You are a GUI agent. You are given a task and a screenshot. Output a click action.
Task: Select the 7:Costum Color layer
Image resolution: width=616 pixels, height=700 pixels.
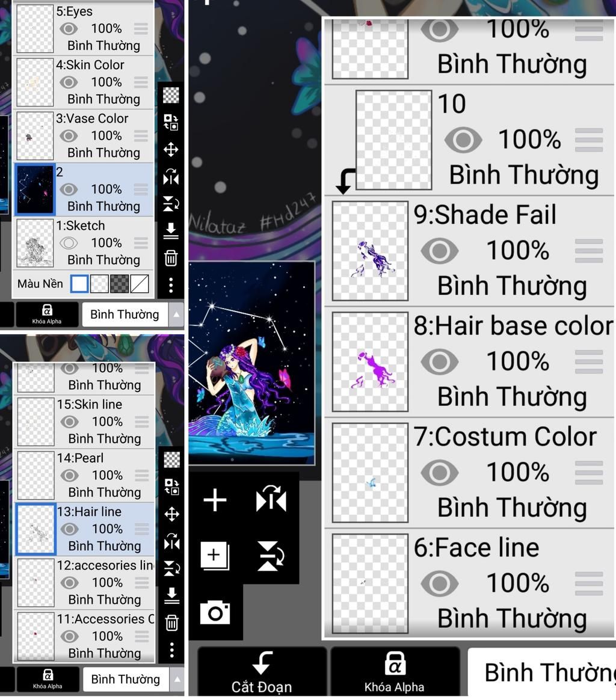(469, 473)
